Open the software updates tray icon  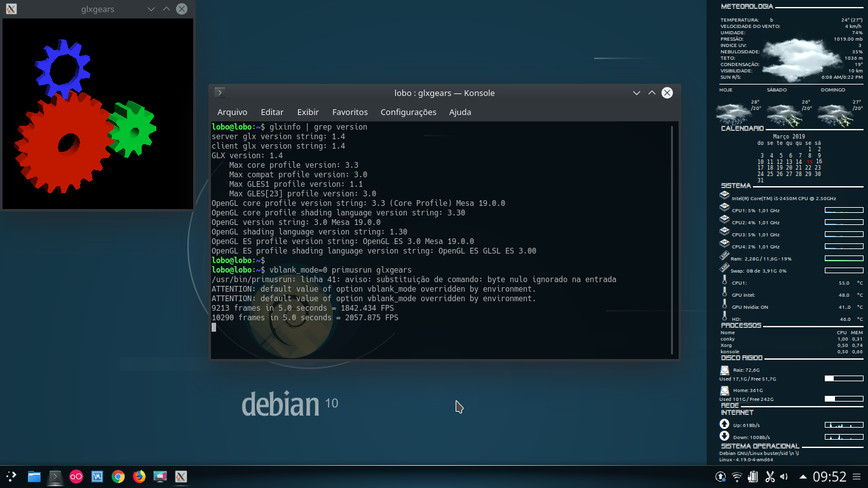[720, 477]
